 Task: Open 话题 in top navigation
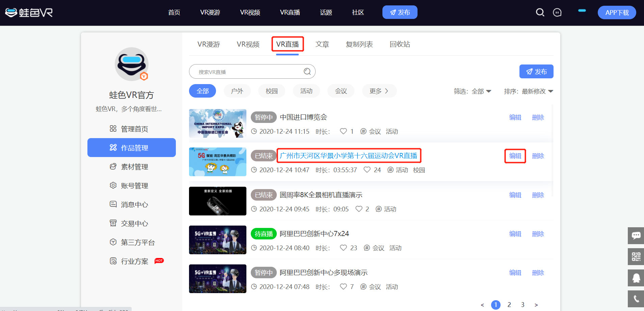click(326, 12)
